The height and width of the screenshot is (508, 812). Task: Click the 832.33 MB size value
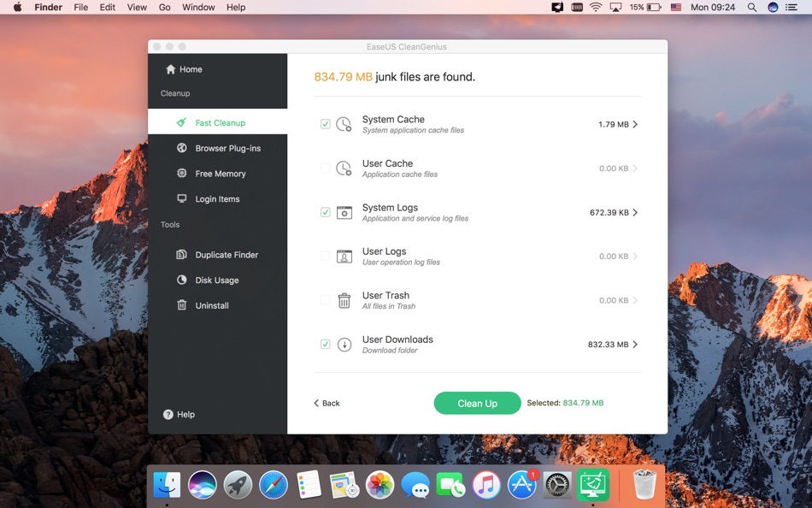(x=608, y=344)
